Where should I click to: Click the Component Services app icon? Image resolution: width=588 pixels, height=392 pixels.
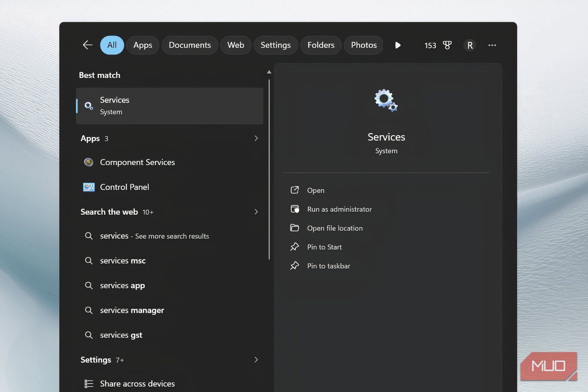click(x=89, y=162)
